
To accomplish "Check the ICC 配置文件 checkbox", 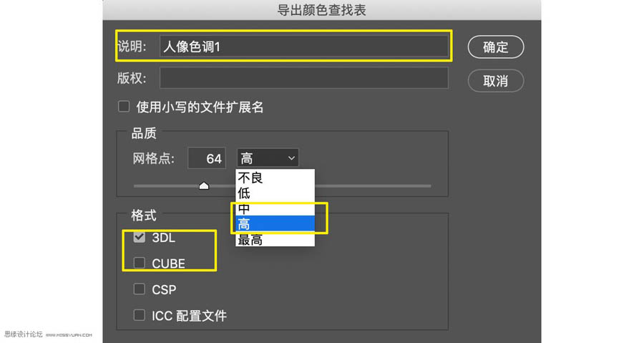I will (x=140, y=315).
